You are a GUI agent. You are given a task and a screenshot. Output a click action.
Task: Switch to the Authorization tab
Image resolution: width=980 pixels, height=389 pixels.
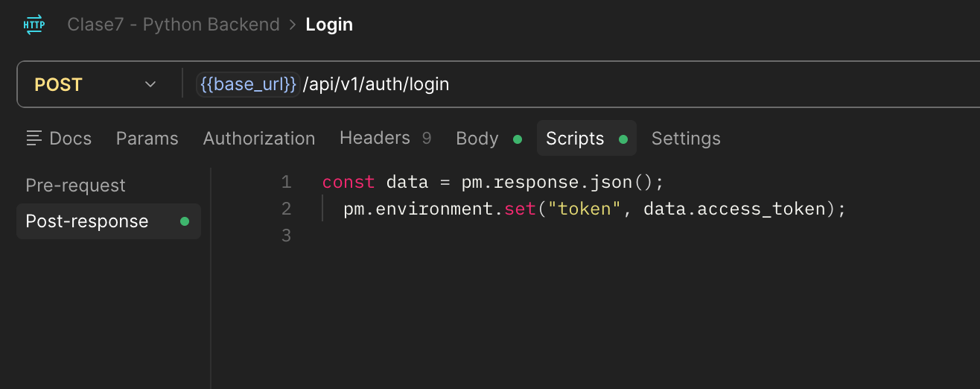pyautogui.click(x=259, y=139)
